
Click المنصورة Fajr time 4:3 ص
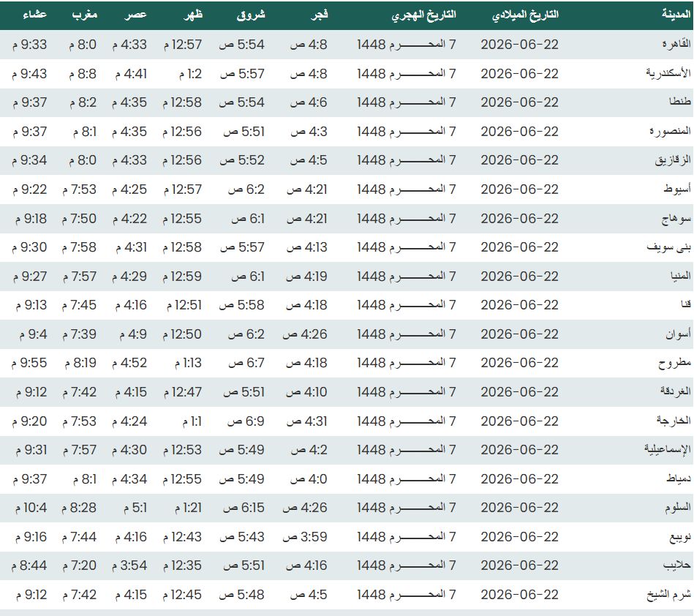pos(309,132)
